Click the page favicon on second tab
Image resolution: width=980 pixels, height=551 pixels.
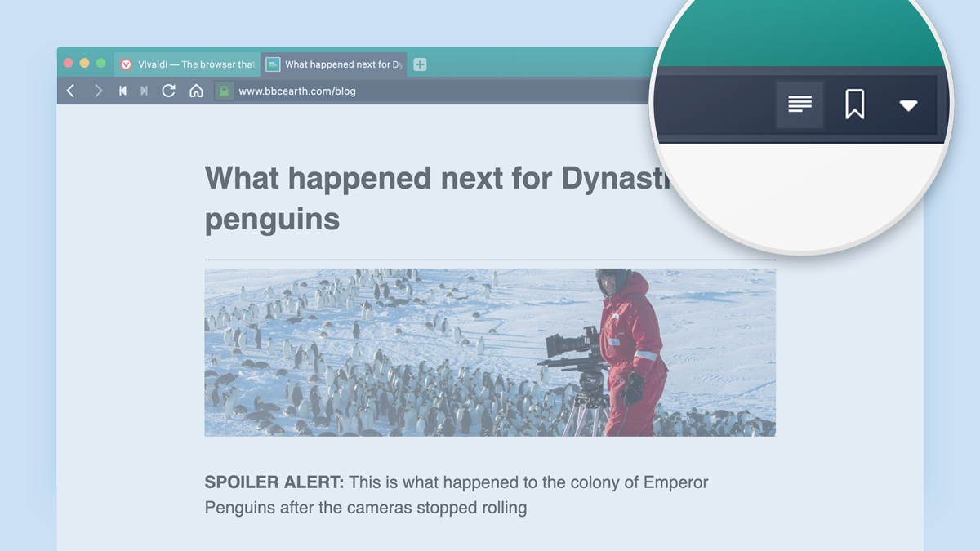274,64
